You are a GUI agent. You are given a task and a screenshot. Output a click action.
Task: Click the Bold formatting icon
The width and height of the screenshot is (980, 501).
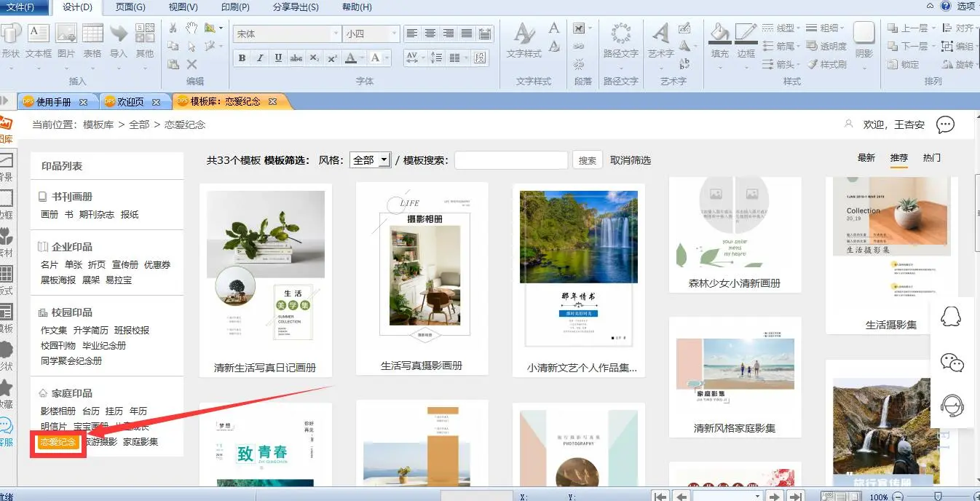242,58
